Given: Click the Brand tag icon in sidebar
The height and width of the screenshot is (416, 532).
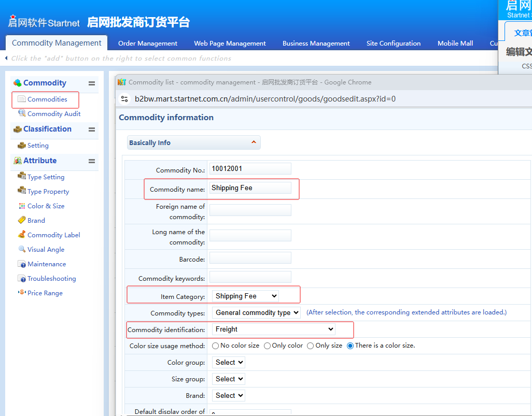Looking at the screenshot, I should click(22, 220).
